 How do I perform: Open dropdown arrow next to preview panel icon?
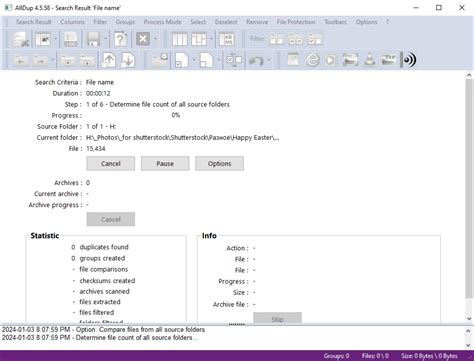[x=55, y=39]
